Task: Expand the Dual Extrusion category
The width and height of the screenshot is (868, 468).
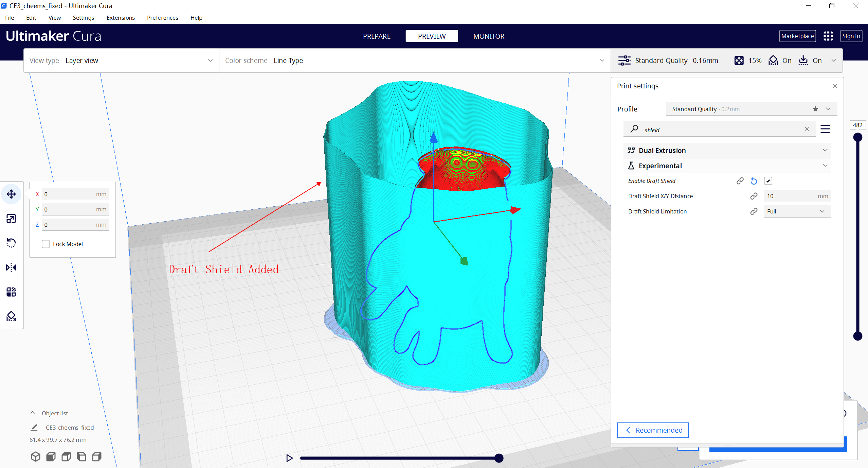Action: click(x=727, y=151)
